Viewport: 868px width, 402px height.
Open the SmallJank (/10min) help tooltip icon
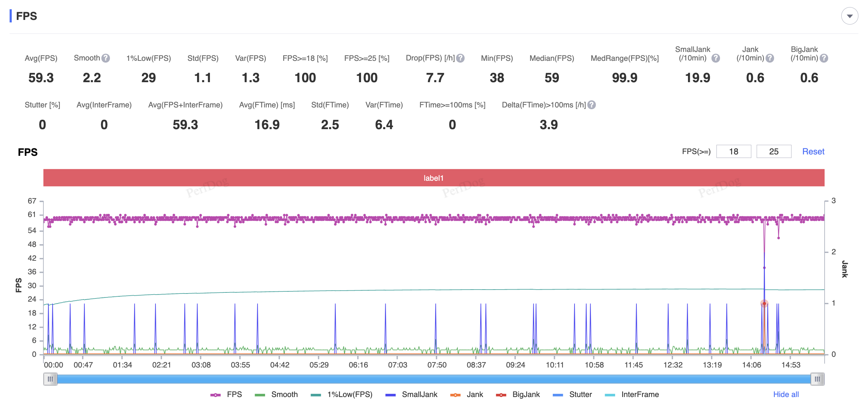coord(716,58)
